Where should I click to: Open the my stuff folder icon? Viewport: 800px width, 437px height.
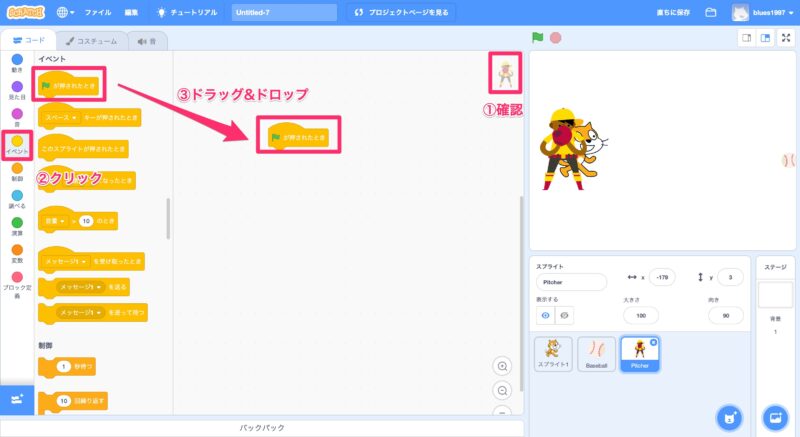pos(711,13)
